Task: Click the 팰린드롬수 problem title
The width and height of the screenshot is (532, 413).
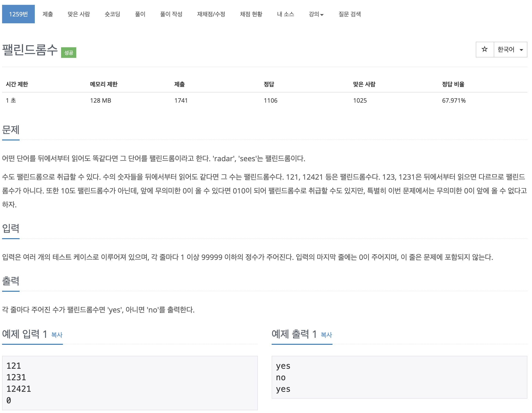Action: 30,50
